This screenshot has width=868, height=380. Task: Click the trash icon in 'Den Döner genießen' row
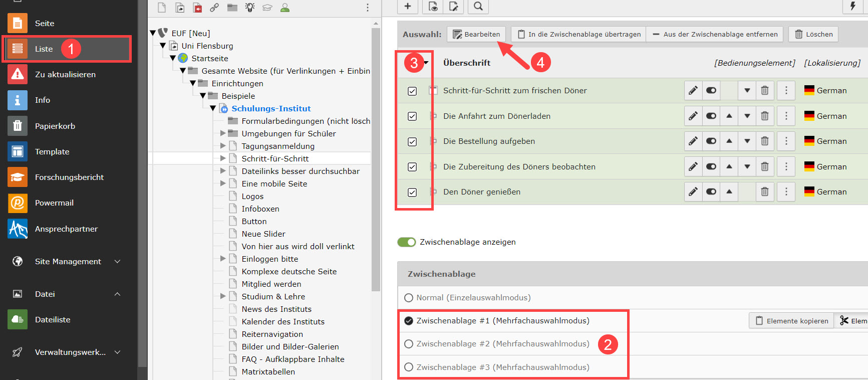pyautogui.click(x=764, y=192)
